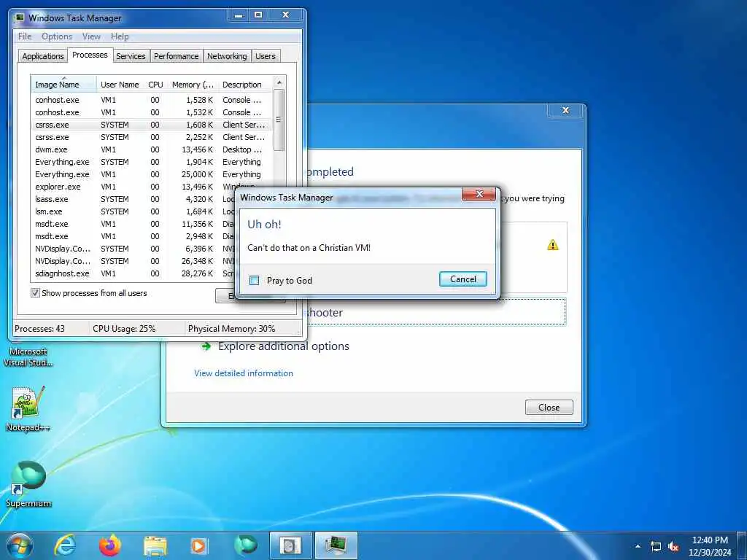Select NVDisplay.Co... row using 6,396 K
The width and height of the screenshot is (747, 560).
[133, 249]
